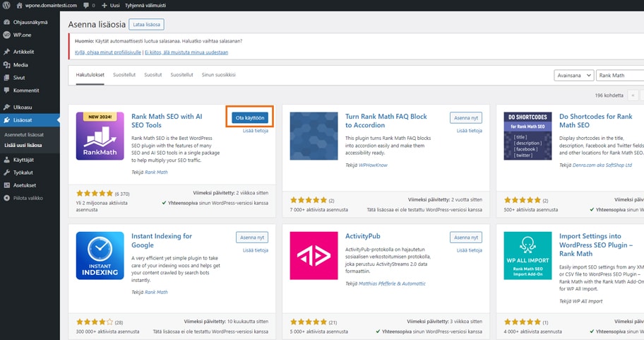Open the Avainsana search type dropdown
644x340 pixels.
(573, 75)
